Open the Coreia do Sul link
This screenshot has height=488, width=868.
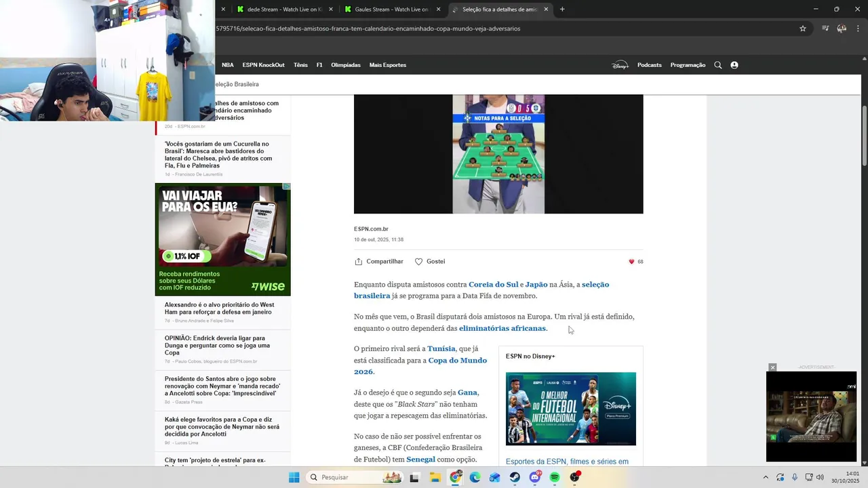pos(493,285)
